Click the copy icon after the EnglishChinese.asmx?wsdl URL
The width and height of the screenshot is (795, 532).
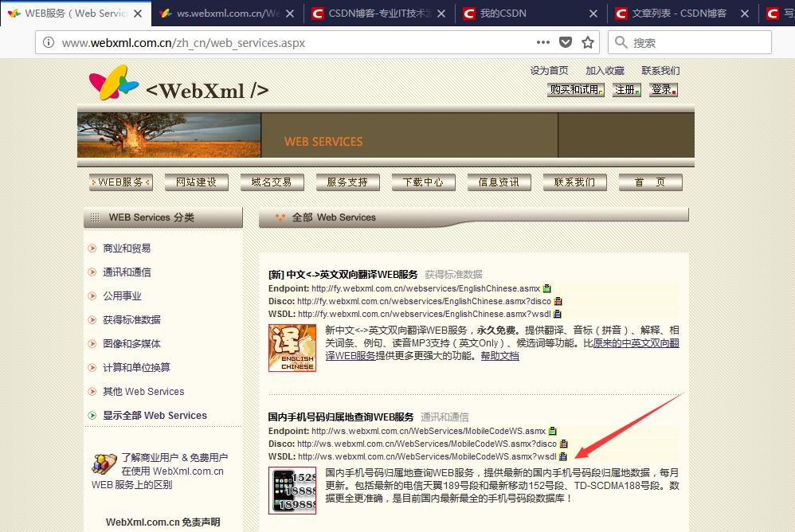(x=557, y=314)
